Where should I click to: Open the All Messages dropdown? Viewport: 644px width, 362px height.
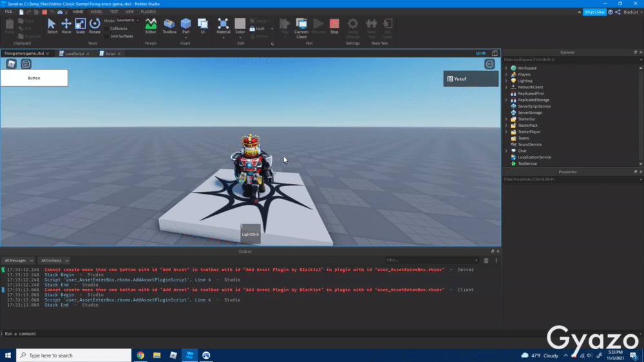[x=18, y=260]
